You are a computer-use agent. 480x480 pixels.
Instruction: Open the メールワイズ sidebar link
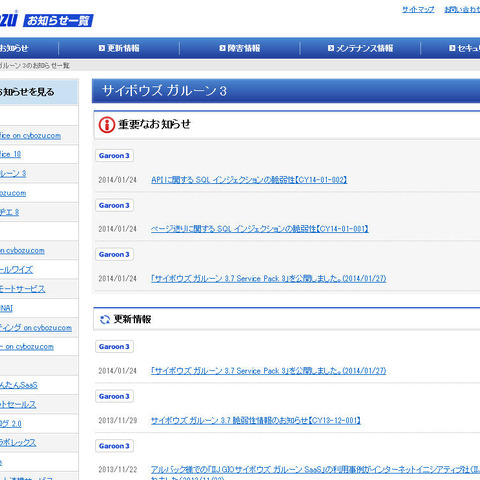pos(16,270)
